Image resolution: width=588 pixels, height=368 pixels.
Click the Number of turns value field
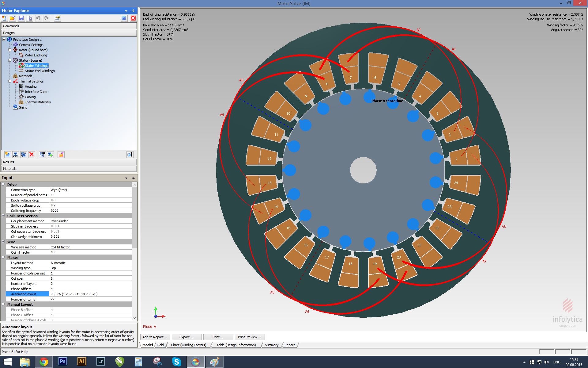[90, 299]
